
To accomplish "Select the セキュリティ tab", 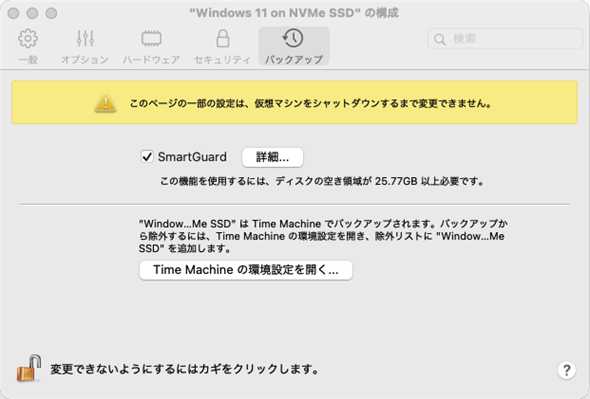I will 222,47.
